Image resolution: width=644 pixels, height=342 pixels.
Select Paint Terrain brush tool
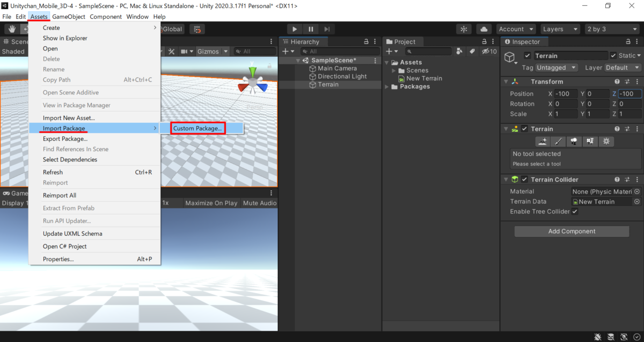pos(558,142)
